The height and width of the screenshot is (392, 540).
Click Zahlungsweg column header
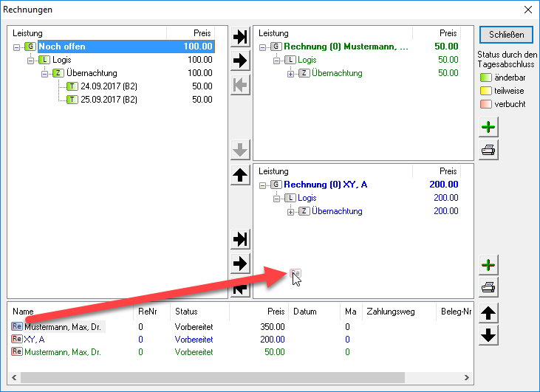click(391, 312)
